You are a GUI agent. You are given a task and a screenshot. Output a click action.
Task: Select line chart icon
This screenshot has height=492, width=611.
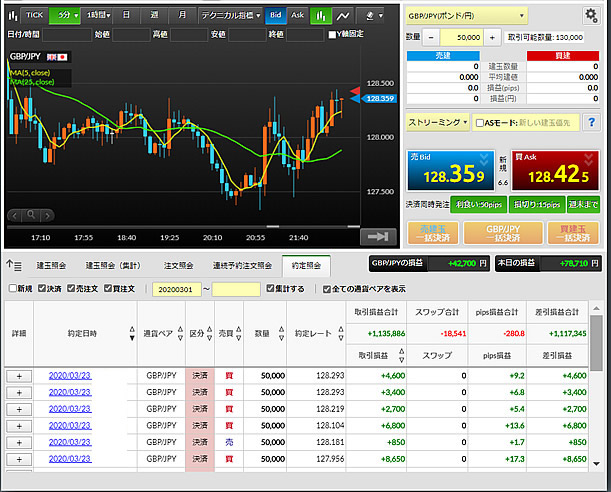click(343, 16)
